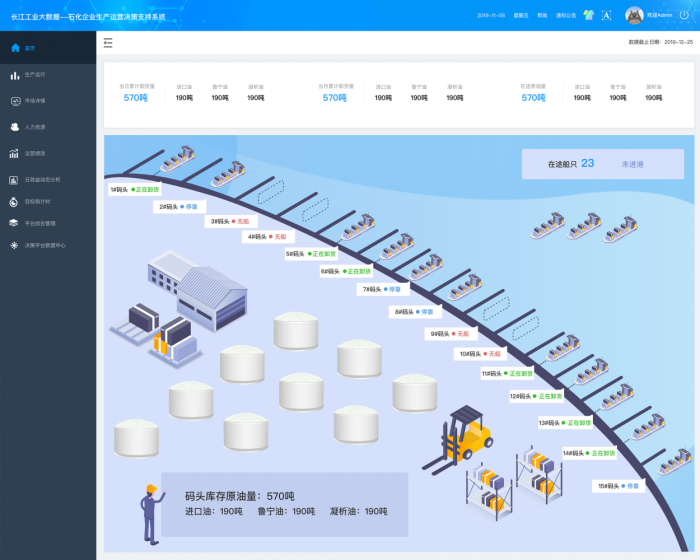Open 平台综合管理 menu item

[x=40, y=223]
